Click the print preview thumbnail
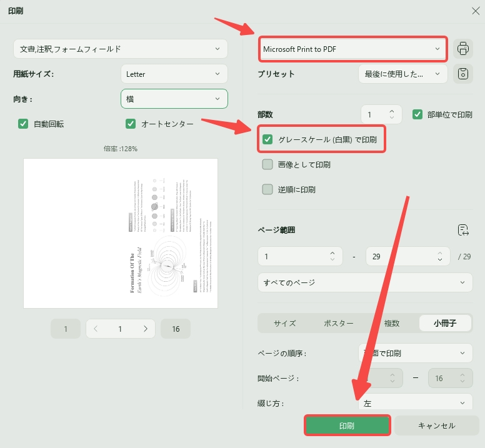Viewport: 485px width, 448px height. [x=121, y=233]
